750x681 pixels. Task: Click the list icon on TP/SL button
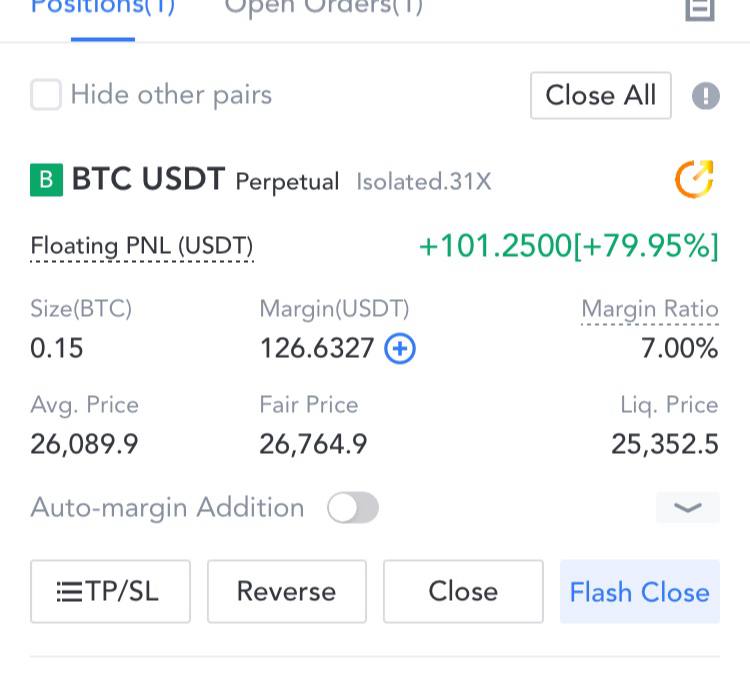click(x=69, y=592)
